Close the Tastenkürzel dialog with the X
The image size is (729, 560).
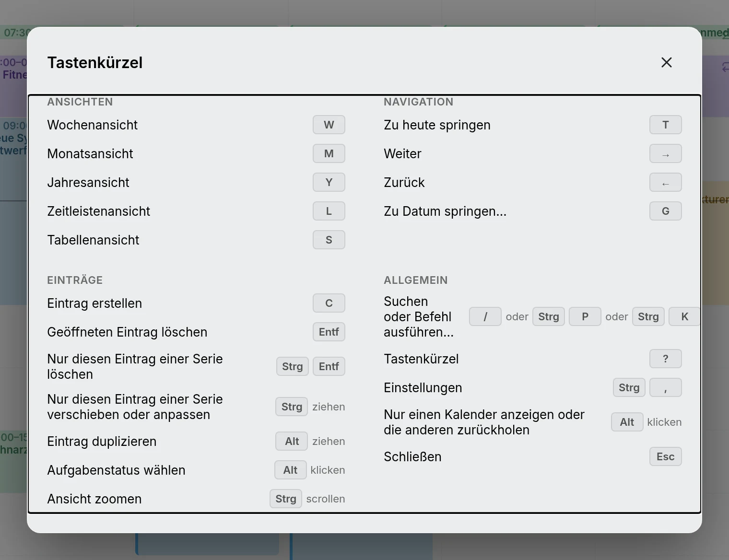(x=666, y=62)
